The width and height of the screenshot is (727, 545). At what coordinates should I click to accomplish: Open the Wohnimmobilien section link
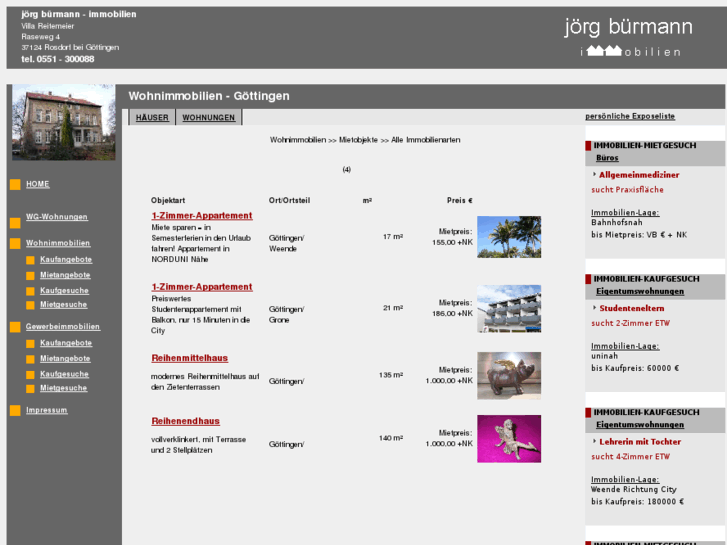point(58,243)
